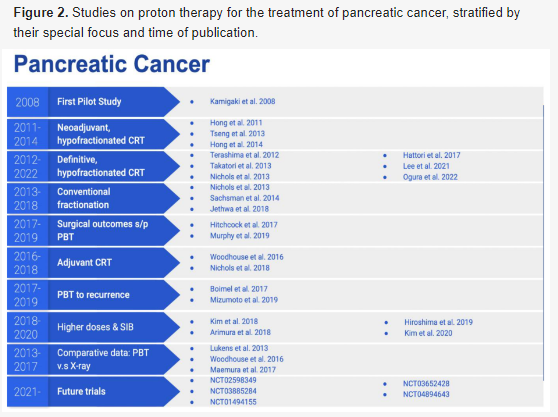Open the Hitchcock et al. 2017 citation
This screenshot has width=558, height=417.
pyautogui.click(x=244, y=225)
